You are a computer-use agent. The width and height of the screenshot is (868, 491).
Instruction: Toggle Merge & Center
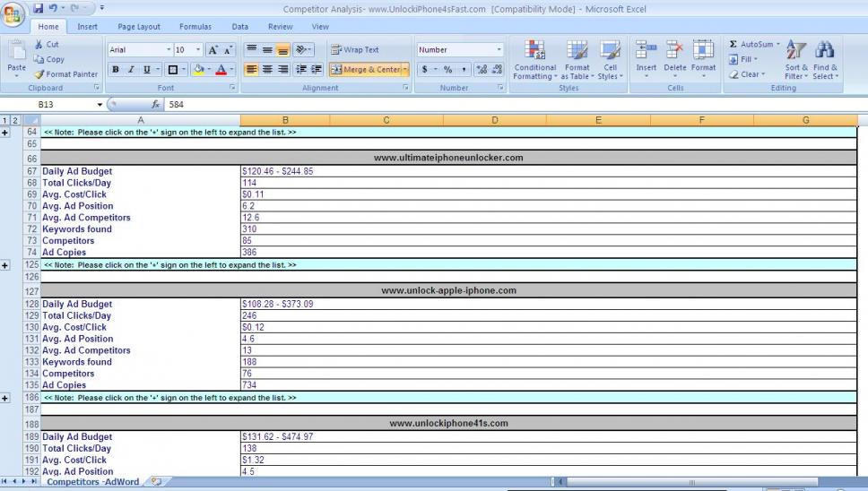click(x=367, y=70)
